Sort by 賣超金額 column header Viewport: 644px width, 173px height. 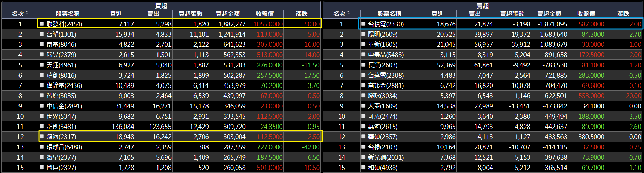tap(549, 14)
